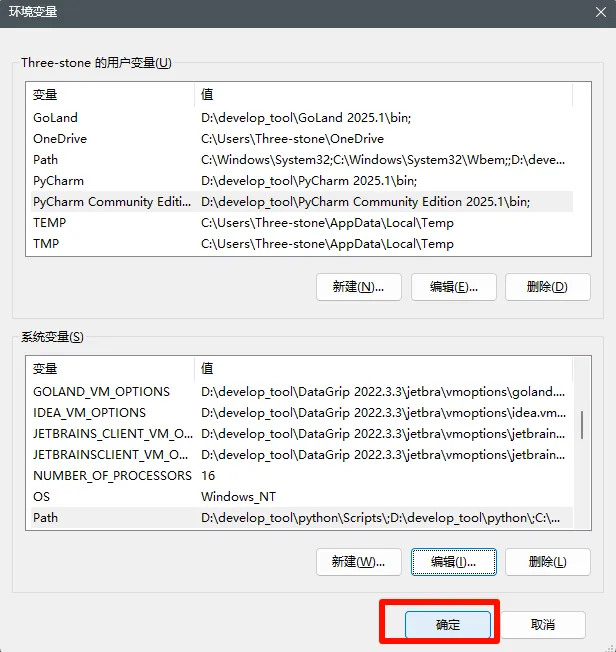Select PyCharm Community Edition variable row
Screen dimensions: 616x652
pyautogui.click(x=302, y=202)
